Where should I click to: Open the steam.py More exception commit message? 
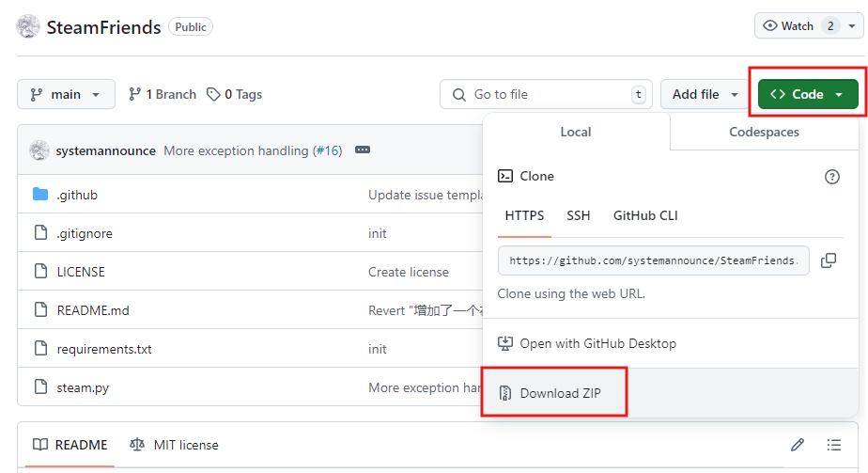(426, 387)
